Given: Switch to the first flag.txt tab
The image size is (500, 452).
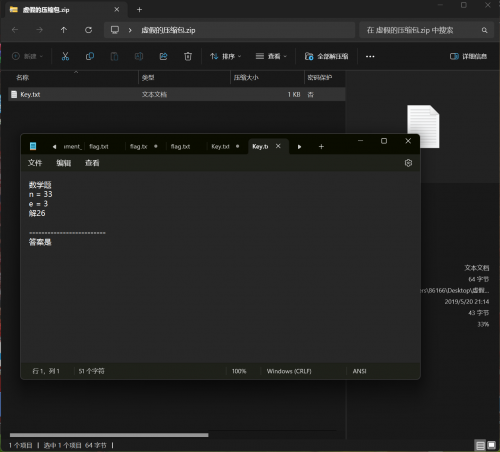Looking at the screenshot, I should 99,147.
